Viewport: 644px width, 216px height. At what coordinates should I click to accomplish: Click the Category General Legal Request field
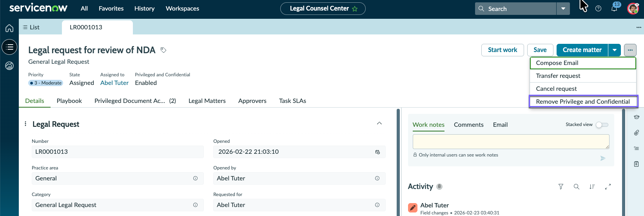[118, 205]
